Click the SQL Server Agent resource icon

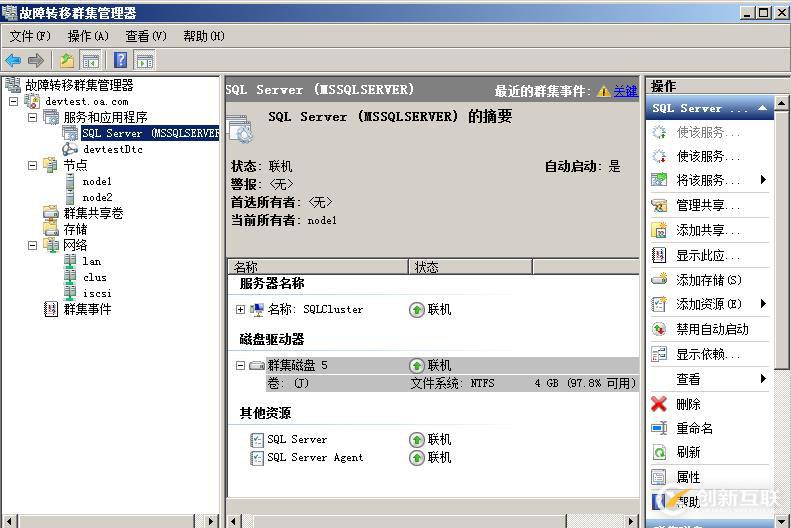(x=257, y=458)
